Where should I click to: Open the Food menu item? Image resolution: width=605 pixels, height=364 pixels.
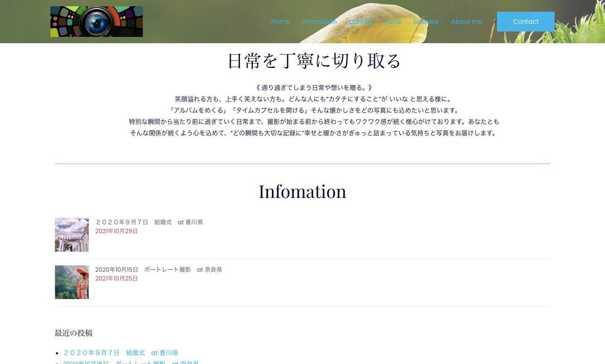pos(393,22)
